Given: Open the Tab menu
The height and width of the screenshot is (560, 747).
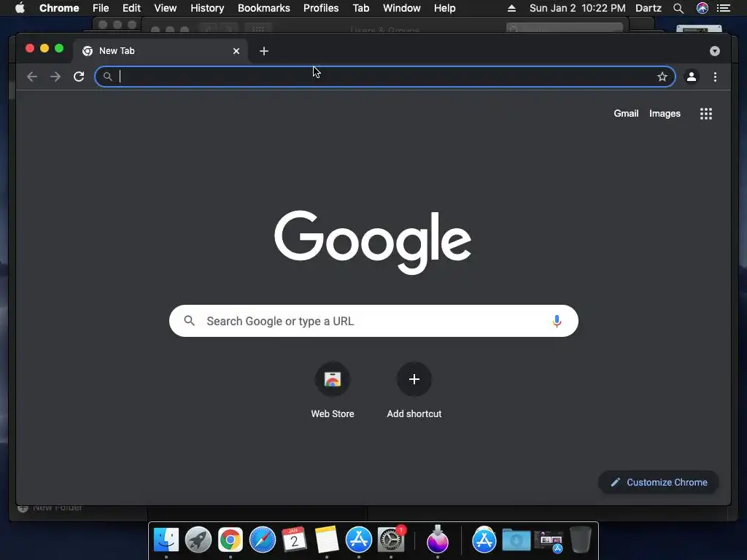Looking at the screenshot, I should [361, 8].
